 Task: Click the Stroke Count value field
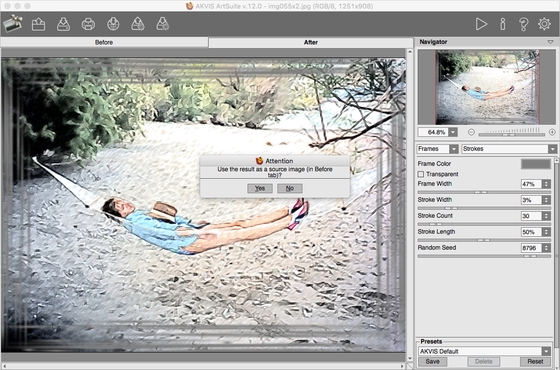(x=531, y=216)
